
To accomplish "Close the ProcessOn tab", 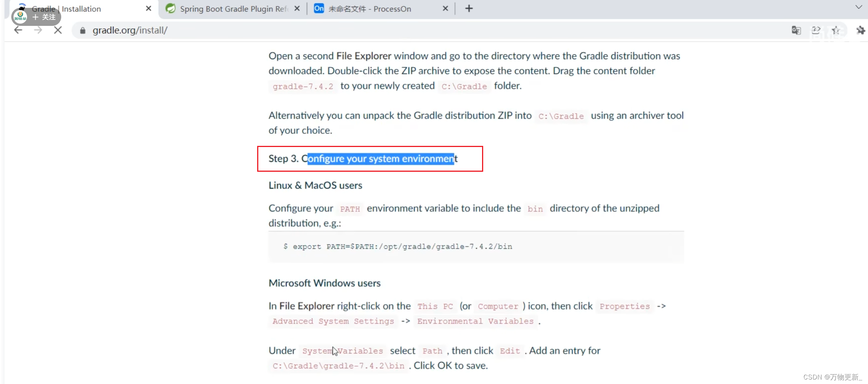I will [x=445, y=8].
